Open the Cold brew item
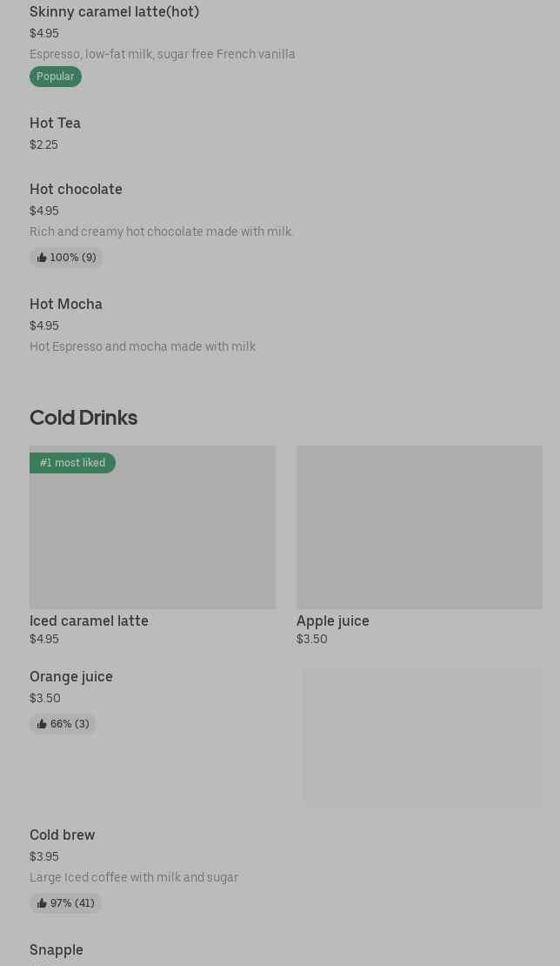Viewport: 560px width, 966px height. (63, 835)
